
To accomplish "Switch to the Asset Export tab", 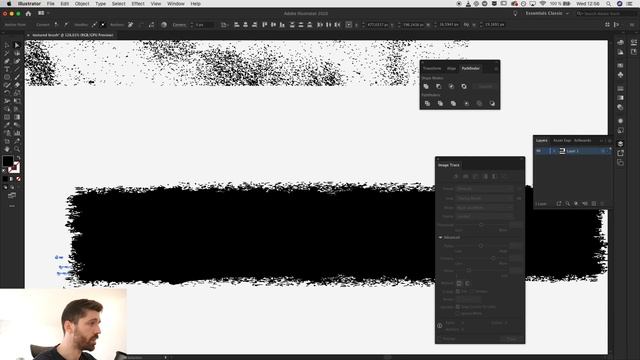I will click(562, 140).
